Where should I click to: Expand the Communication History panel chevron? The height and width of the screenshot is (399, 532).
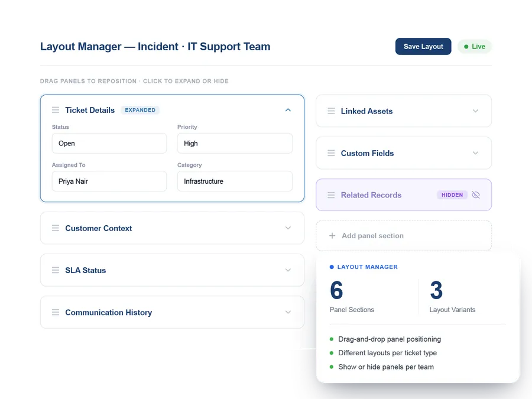pos(288,312)
